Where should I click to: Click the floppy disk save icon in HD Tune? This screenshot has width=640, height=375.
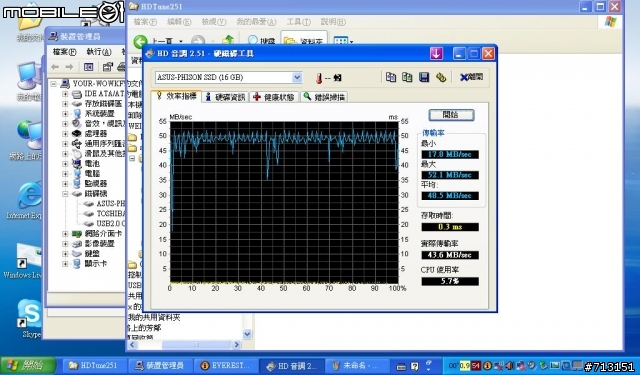pyautogui.click(x=424, y=77)
